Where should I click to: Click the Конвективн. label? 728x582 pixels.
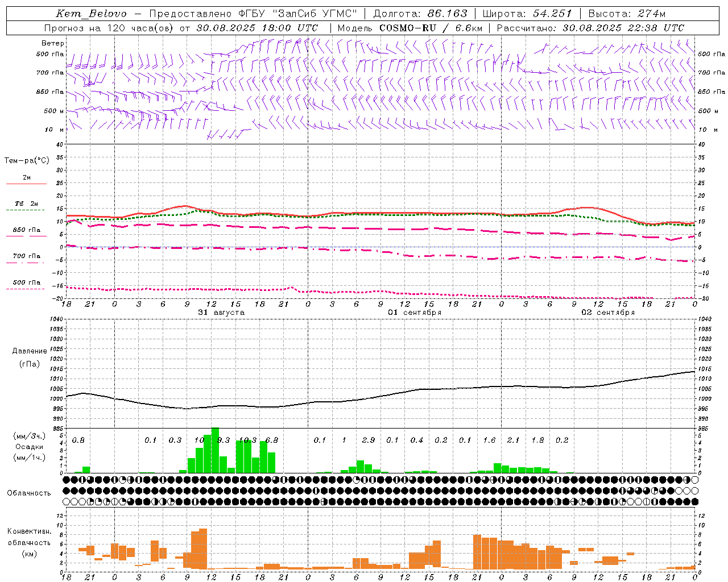tap(29, 531)
